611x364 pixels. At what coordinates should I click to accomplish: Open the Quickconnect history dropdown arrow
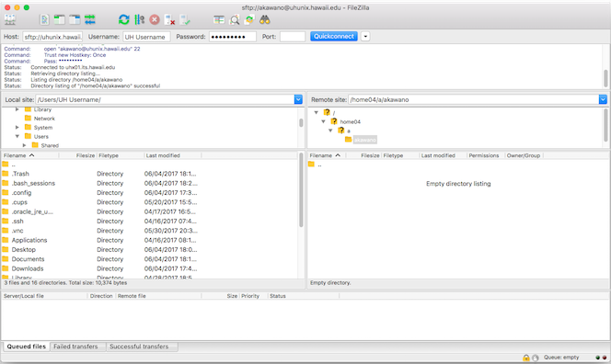[365, 37]
